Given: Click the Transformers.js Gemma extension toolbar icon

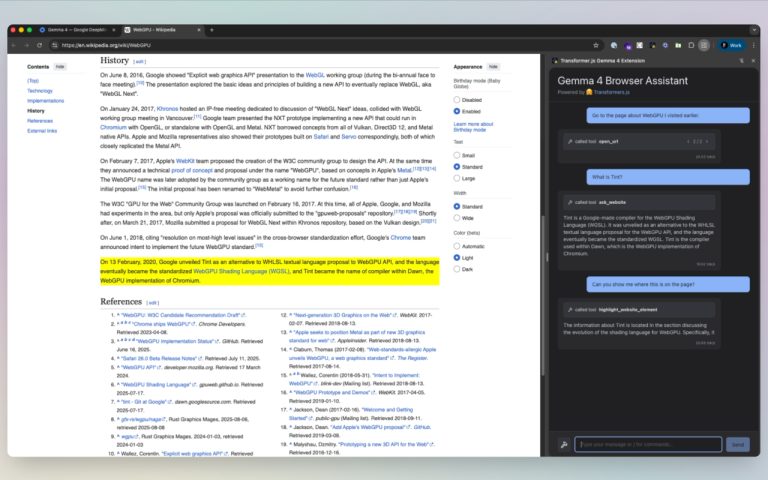Looking at the screenshot, I should click(652, 45).
